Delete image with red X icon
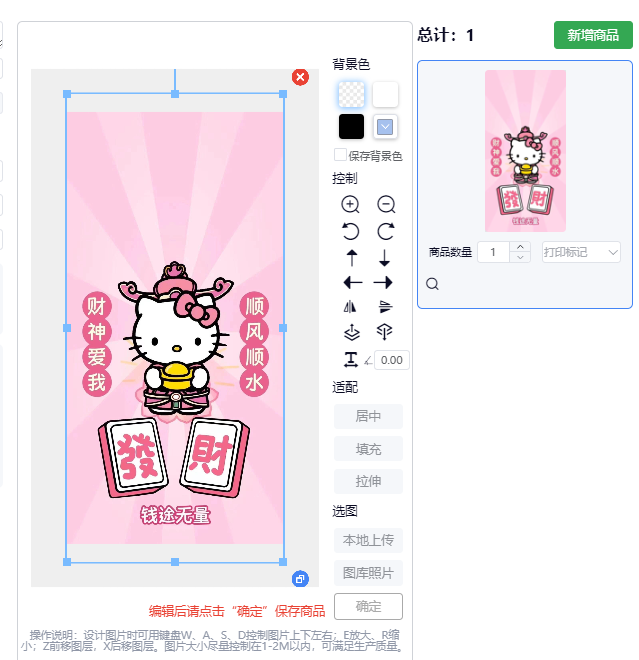Viewport: 639px width, 660px height. [300, 77]
